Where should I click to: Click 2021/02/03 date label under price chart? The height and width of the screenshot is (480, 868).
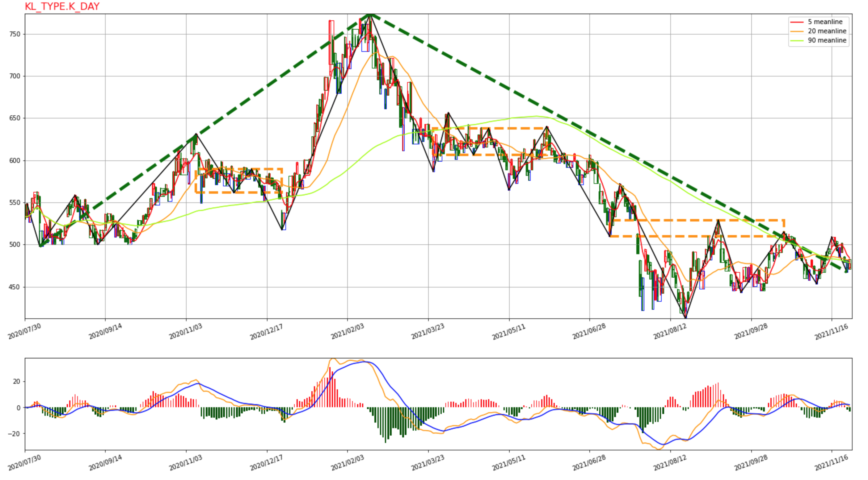pyautogui.click(x=347, y=331)
